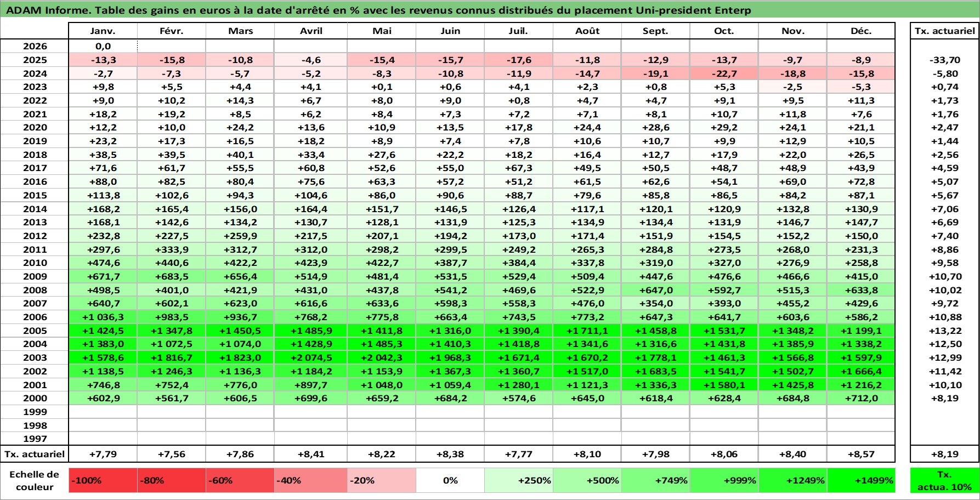980x500 pixels.
Task: Click the 2003 year row label
Action: 35,357
